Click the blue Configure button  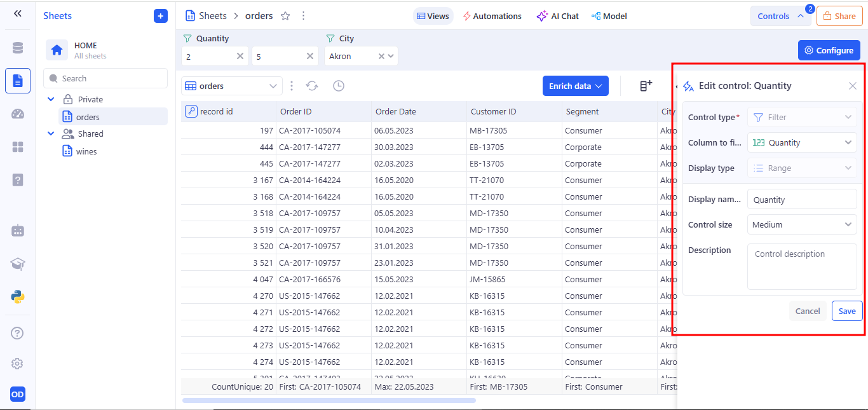tap(829, 50)
